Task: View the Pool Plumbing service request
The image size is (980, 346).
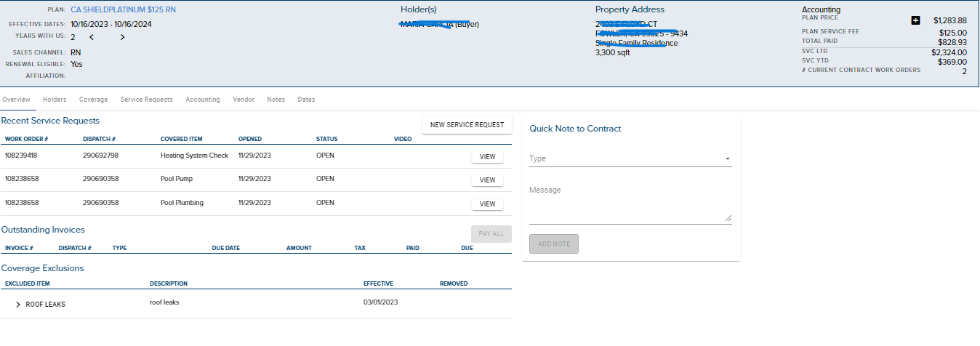Action: [487, 204]
